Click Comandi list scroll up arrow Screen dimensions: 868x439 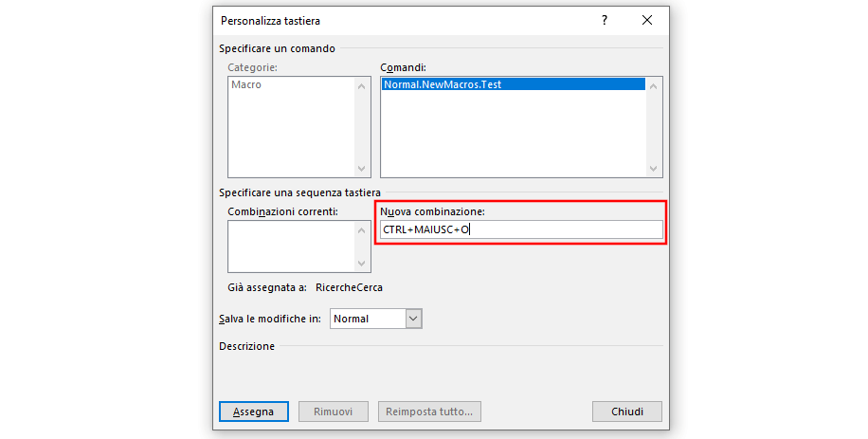pos(653,86)
